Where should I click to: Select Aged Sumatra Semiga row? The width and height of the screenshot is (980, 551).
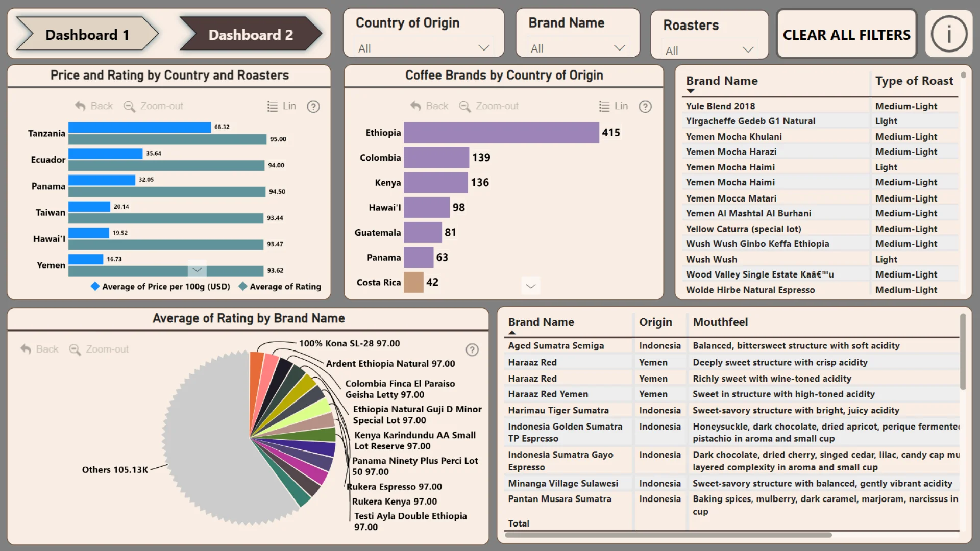tap(732, 346)
